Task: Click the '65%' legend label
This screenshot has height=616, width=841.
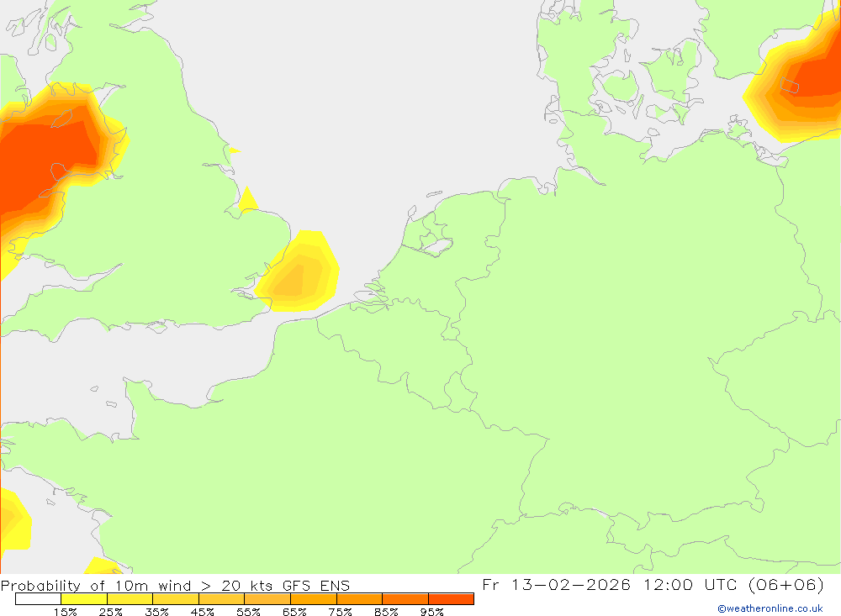Action: point(294,612)
